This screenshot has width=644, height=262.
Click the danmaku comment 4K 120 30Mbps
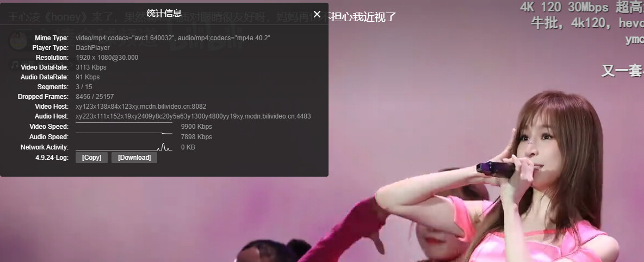pos(582,7)
